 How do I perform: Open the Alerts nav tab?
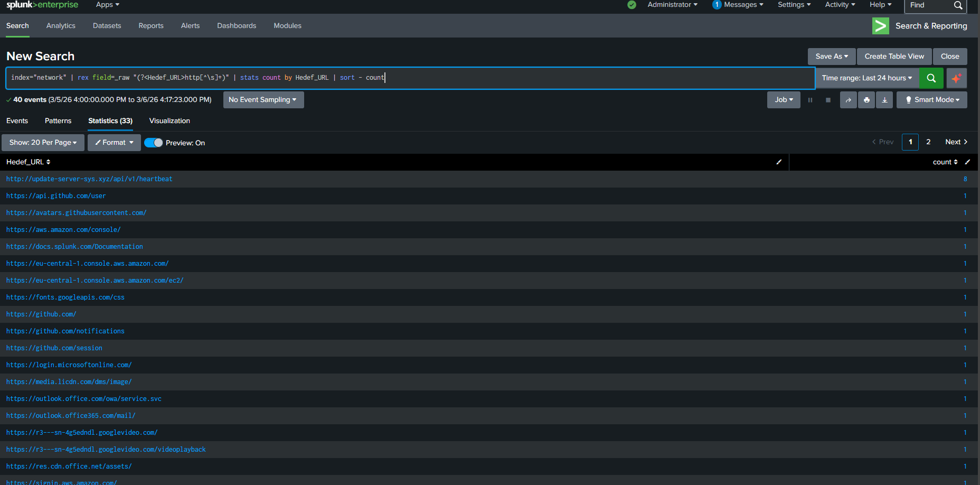(190, 26)
